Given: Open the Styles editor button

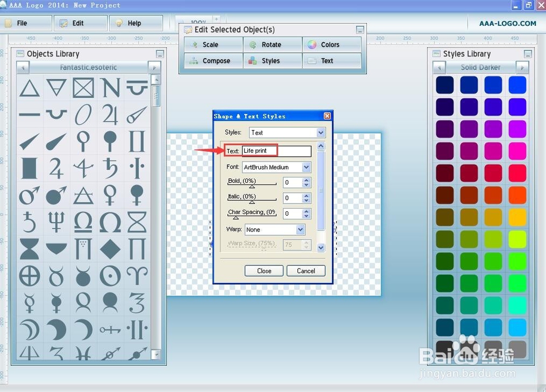Looking at the screenshot, I should pos(272,61).
